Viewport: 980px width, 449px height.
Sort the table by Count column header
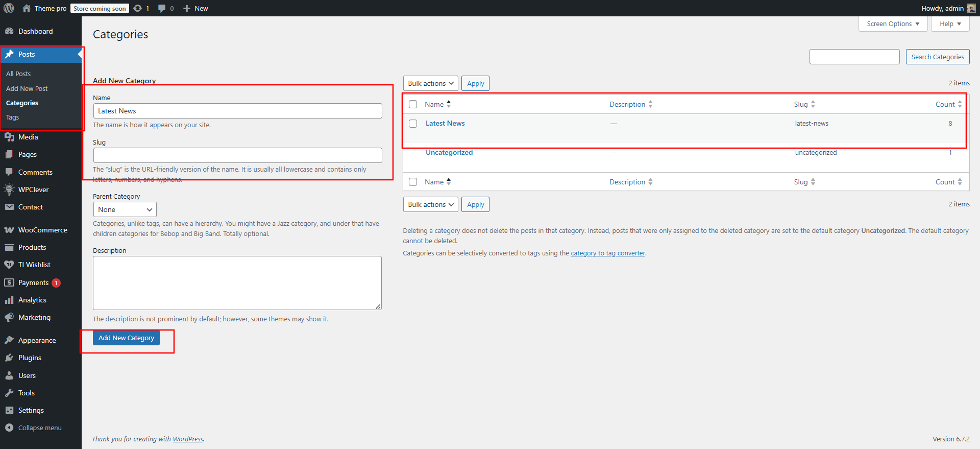945,104
